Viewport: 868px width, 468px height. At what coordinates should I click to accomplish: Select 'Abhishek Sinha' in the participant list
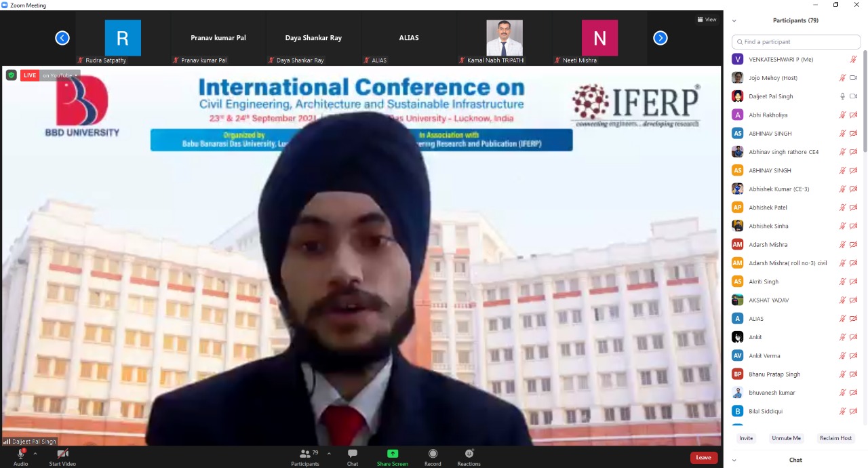point(795,226)
